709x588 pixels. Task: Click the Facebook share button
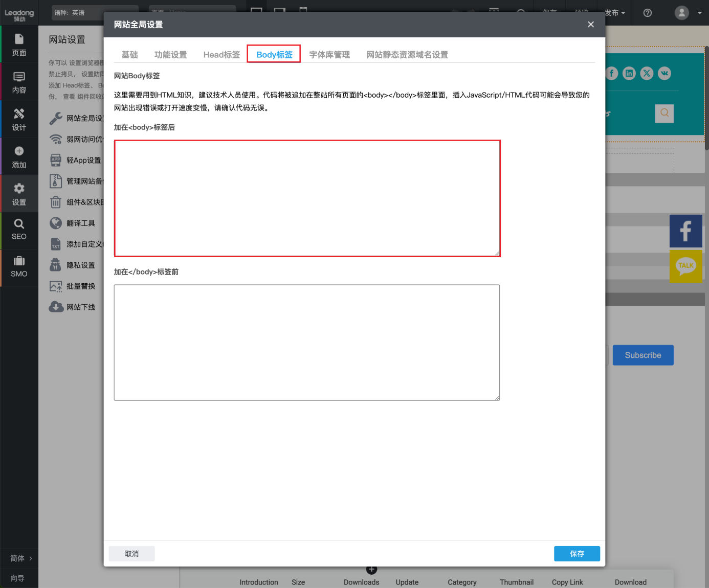coord(685,231)
